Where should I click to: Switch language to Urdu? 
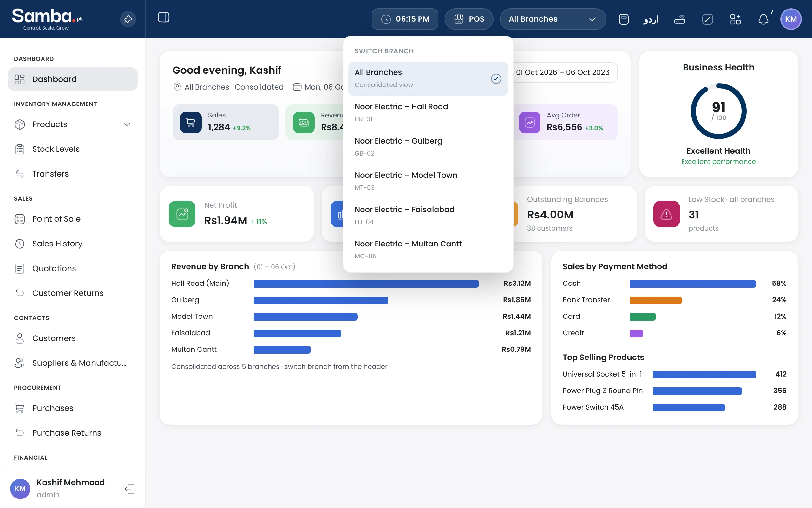[x=651, y=19]
